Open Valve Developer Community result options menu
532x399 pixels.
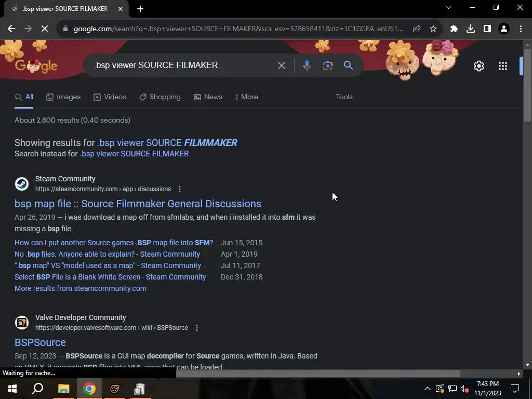pos(197,328)
